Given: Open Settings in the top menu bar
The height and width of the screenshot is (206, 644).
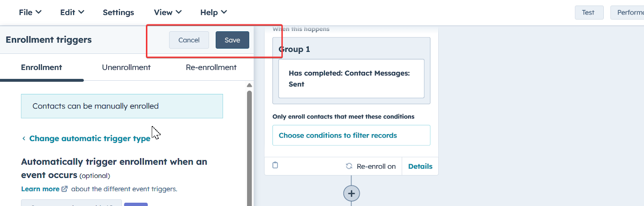Looking at the screenshot, I should [118, 12].
